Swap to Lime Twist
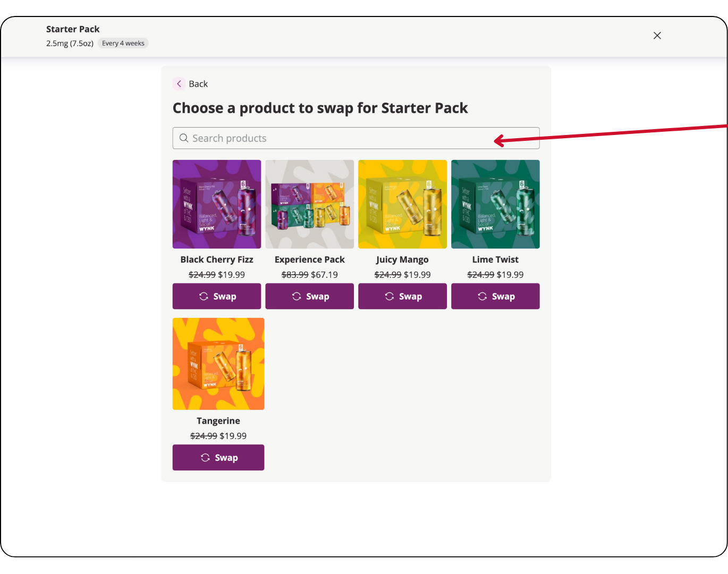This screenshot has width=728, height=574. (495, 296)
